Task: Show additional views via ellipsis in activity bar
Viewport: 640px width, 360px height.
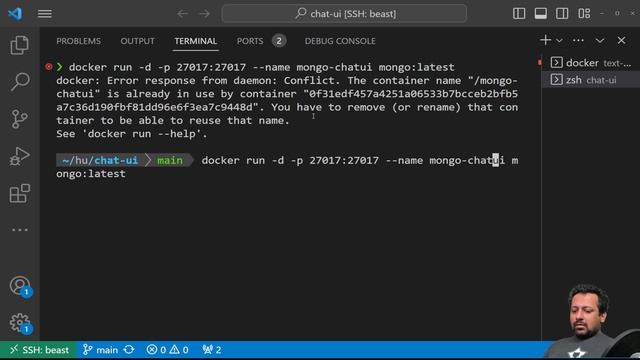Action: click(20, 230)
